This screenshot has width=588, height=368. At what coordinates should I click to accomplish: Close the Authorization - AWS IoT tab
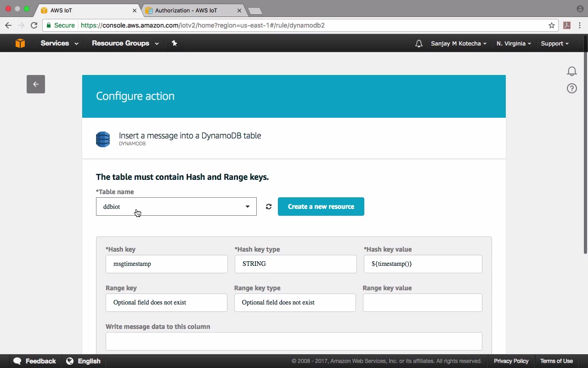[x=239, y=10]
